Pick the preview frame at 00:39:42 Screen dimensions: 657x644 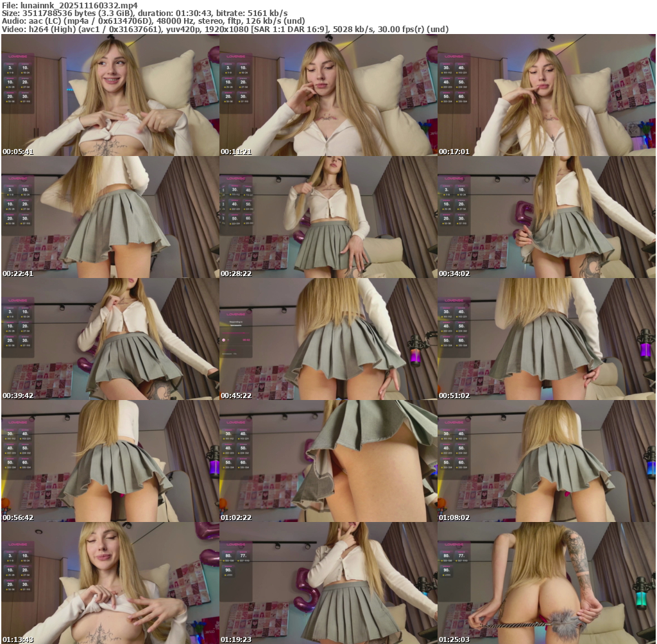pos(110,339)
